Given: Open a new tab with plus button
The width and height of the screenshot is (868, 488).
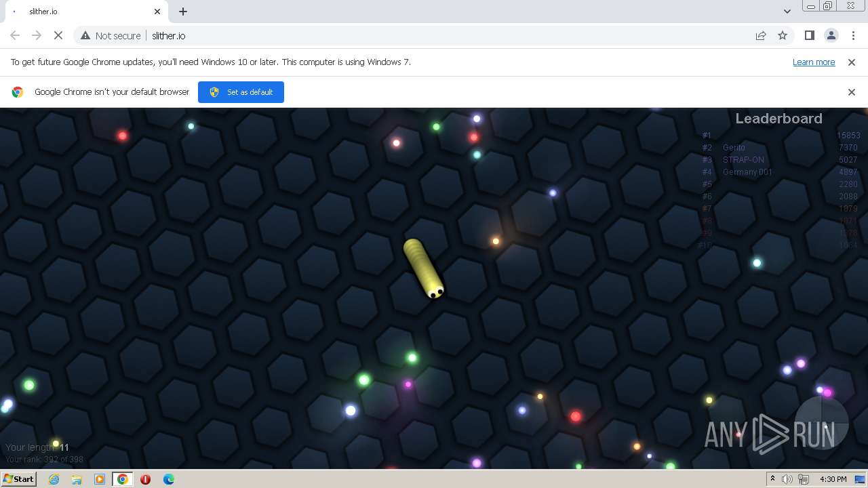Looking at the screenshot, I should point(183,12).
